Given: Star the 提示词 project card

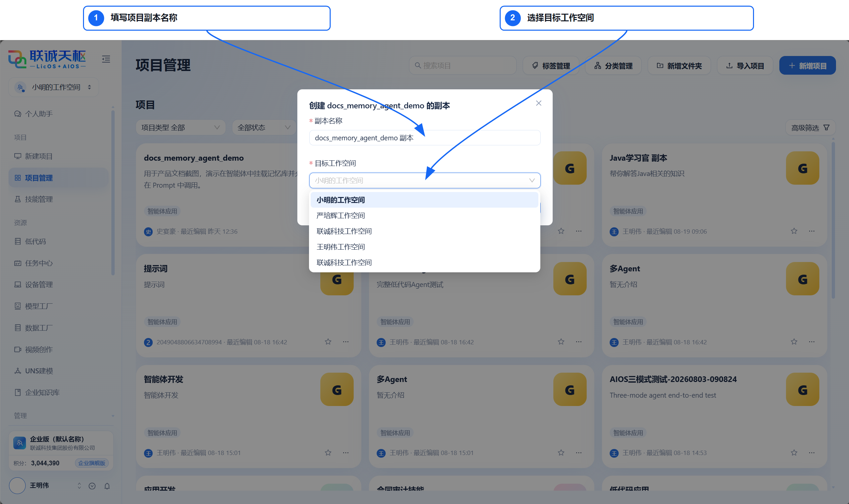Looking at the screenshot, I should point(328,342).
